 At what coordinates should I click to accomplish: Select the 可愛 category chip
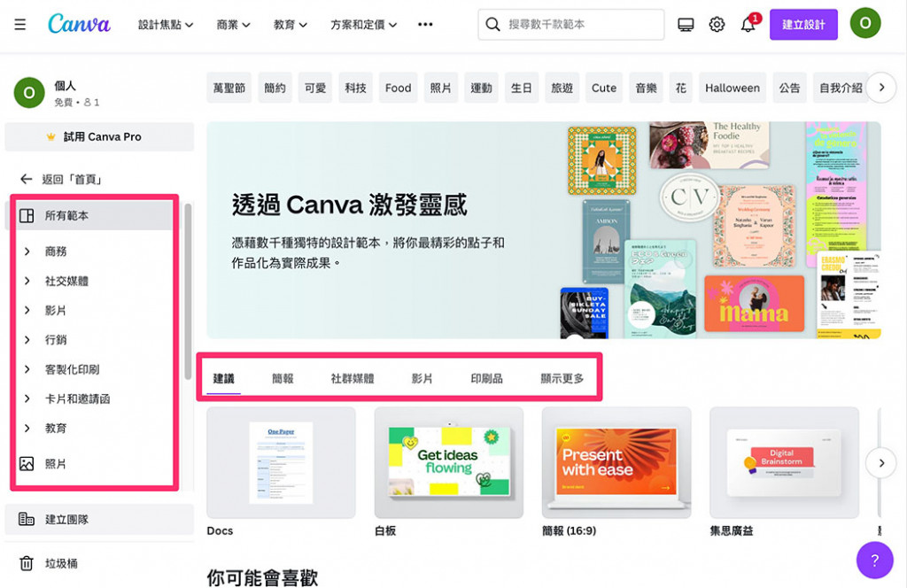315,88
